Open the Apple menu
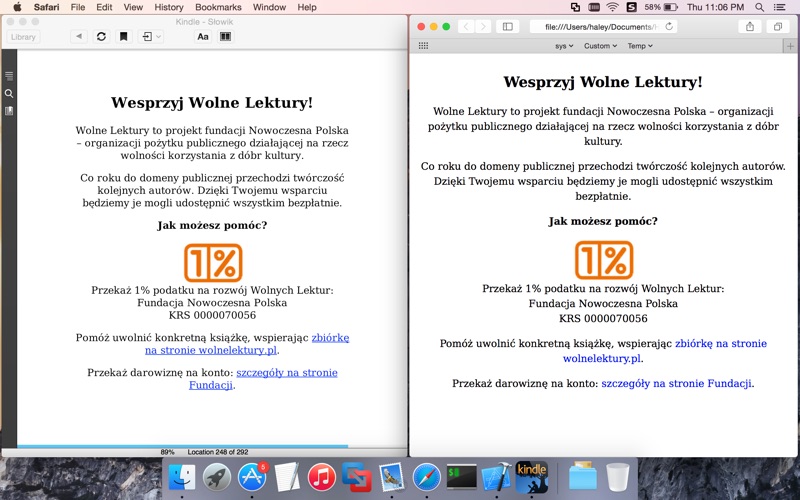Viewport: 800px width, 500px height. pyautogui.click(x=17, y=7)
